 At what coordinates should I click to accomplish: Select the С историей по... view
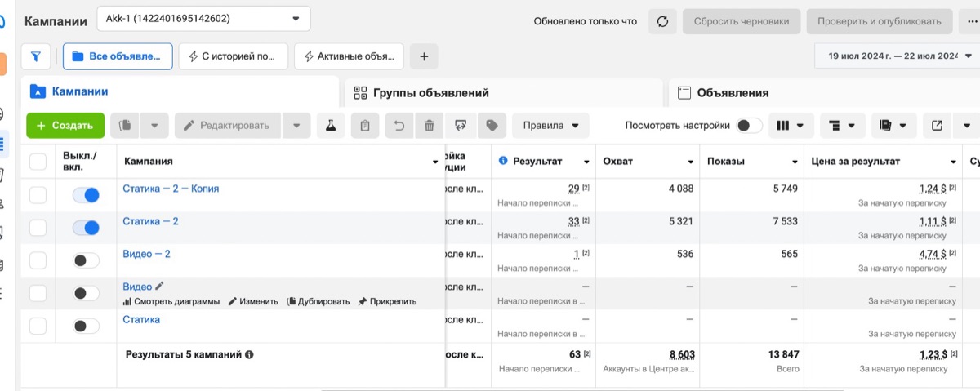(x=234, y=56)
